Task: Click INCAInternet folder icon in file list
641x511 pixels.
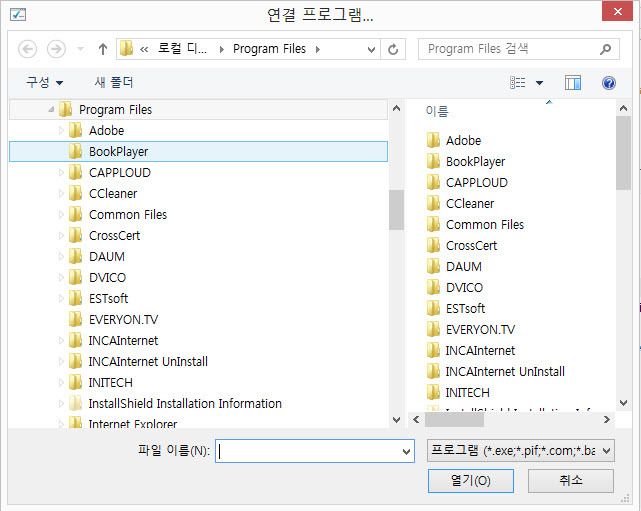Action: click(433, 350)
